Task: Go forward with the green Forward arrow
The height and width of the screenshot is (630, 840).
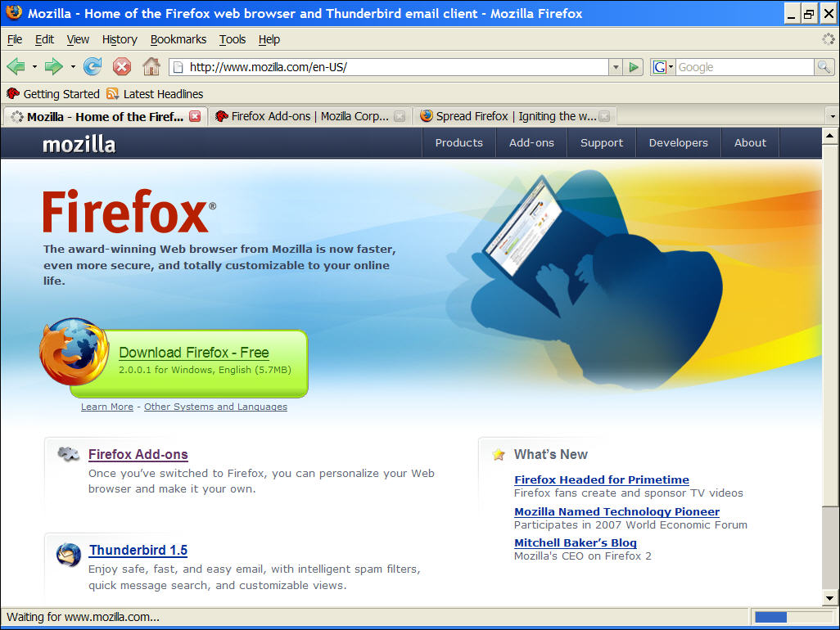Action: click(x=53, y=67)
